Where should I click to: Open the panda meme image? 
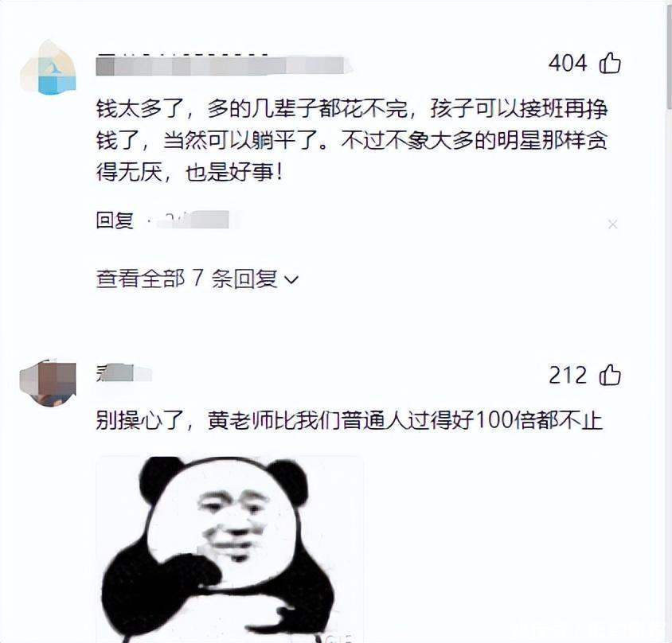(x=229, y=550)
